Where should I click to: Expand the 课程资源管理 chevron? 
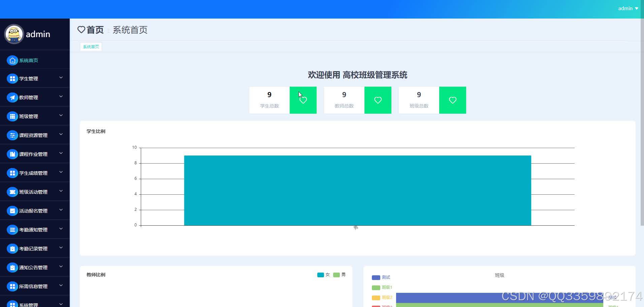[61, 135]
